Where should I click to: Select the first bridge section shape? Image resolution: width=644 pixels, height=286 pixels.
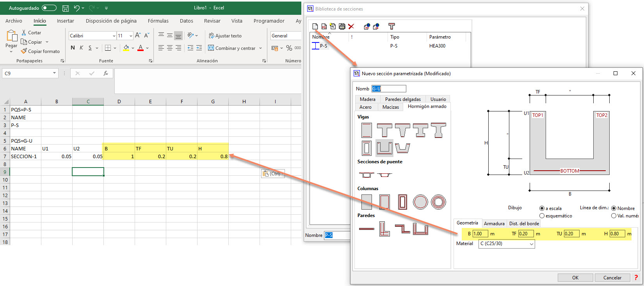pyautogui.click(x=366, y=175)
